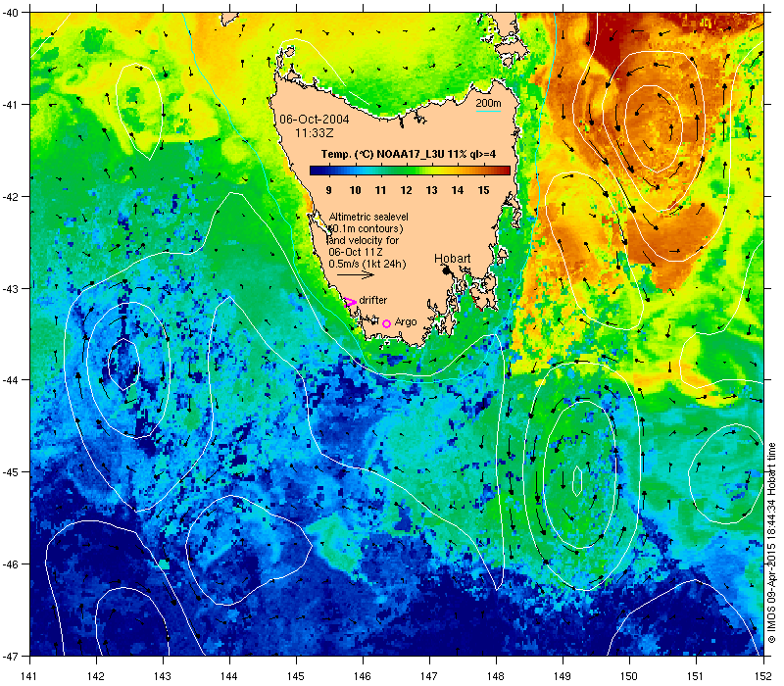Click the color scale value '15'
Image resolution: width=784 pixels, height=686 pixels.
pos(483,190)
